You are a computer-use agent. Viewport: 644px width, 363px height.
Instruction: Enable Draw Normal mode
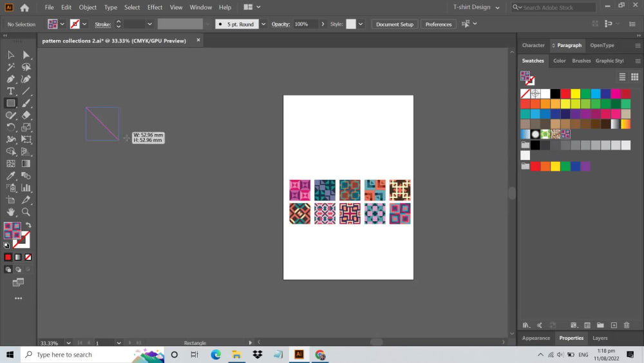coord(8,270)
